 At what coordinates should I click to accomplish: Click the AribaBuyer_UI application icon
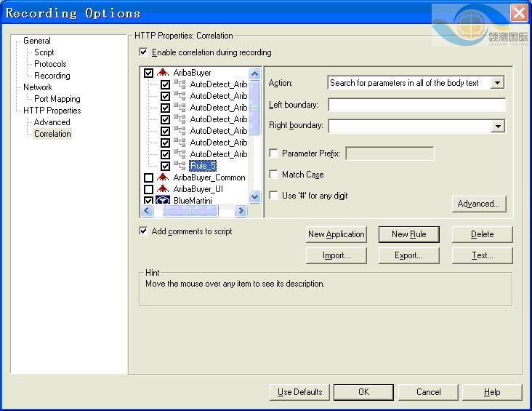163,188
